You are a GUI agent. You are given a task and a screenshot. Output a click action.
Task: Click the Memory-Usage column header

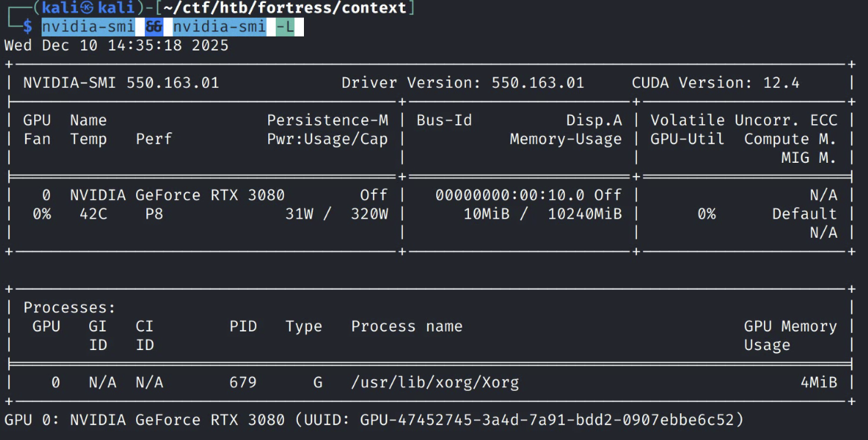click(x=565, y=139)
